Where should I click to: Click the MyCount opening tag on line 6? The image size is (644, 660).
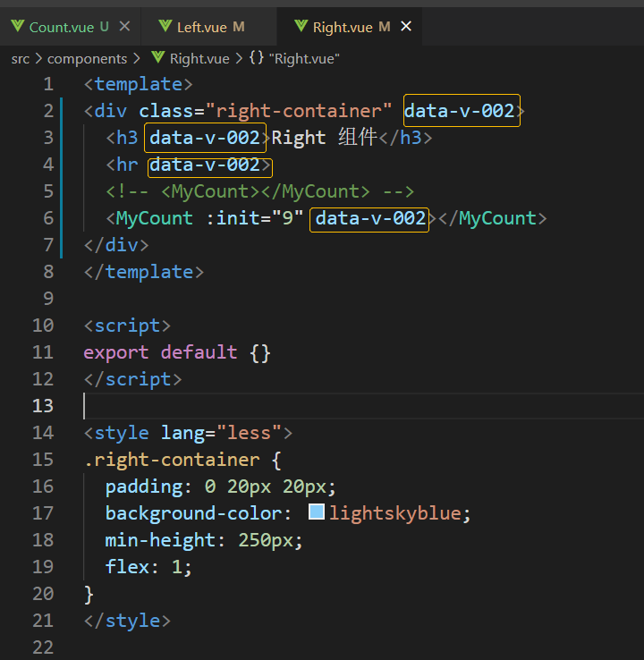click(154, 218)
